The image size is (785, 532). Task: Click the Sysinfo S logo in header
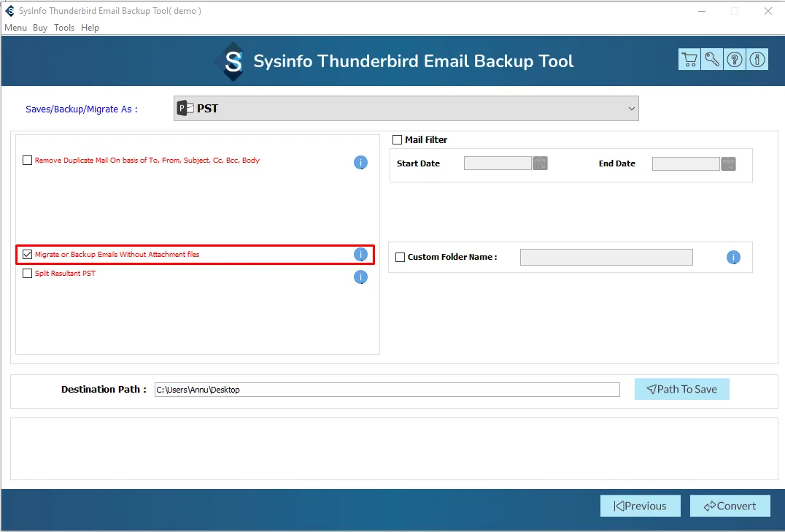pyautogui.click(x=232, y=61)
